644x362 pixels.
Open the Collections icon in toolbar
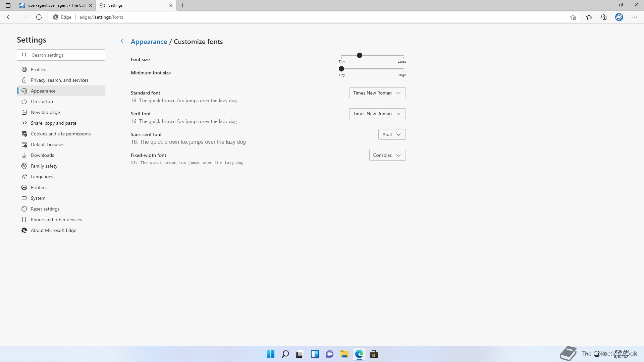[x=604, y=17]
